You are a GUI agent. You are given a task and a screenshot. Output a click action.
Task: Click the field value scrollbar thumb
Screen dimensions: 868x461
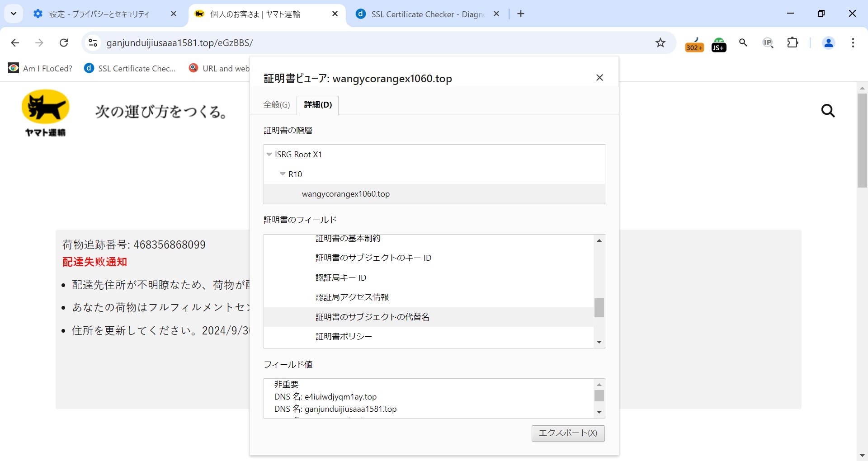(x=599, y=396)
